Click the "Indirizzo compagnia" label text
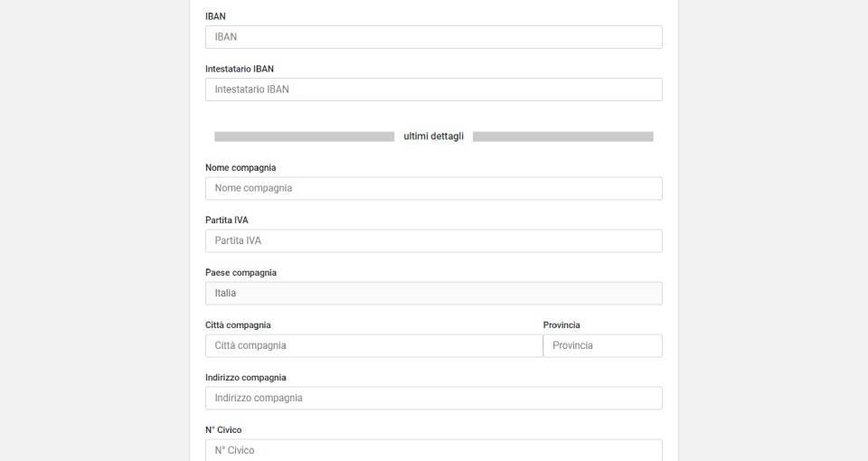This screenshot has width=868, height=461. [x=246, y=377]
